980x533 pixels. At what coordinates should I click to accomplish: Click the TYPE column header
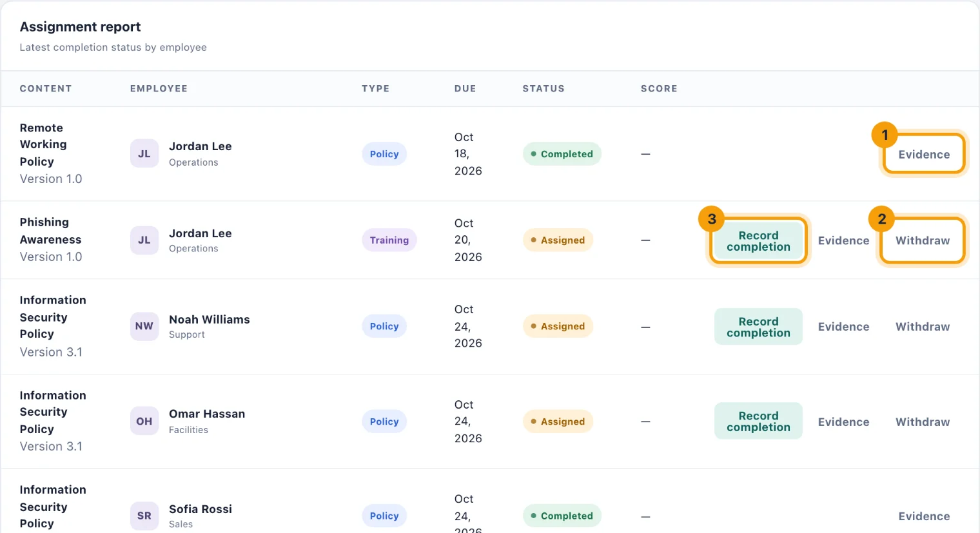tap(375, 89)
